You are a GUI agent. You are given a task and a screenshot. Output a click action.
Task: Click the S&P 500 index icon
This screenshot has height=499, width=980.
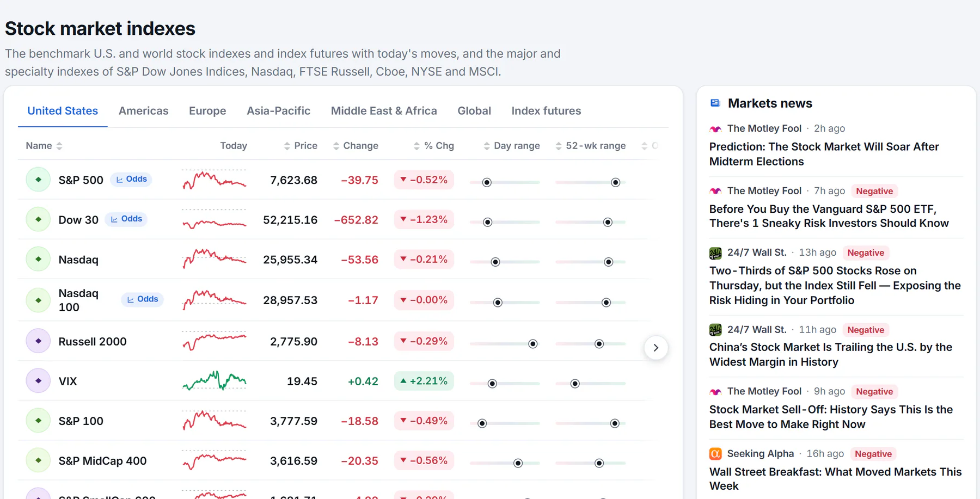pyautogui.click(x=38, y=180)
